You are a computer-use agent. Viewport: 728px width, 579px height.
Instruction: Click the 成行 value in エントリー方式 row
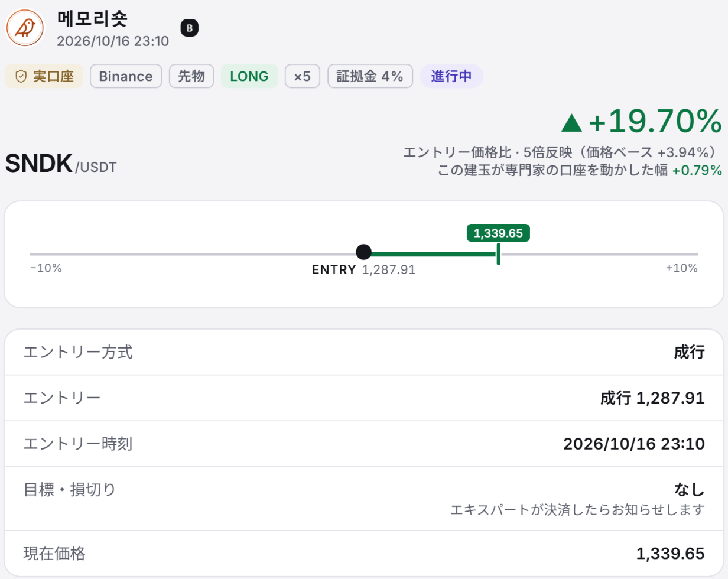[689, 353]
